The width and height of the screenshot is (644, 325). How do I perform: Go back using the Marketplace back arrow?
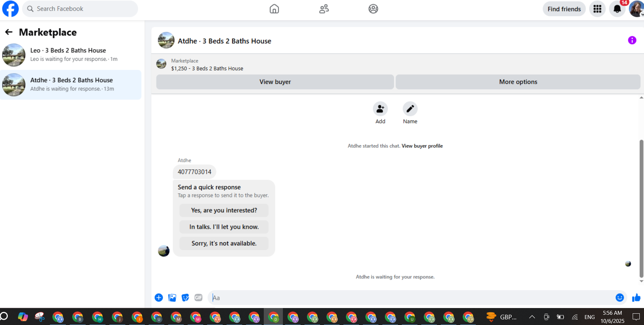tap(9, 32)
